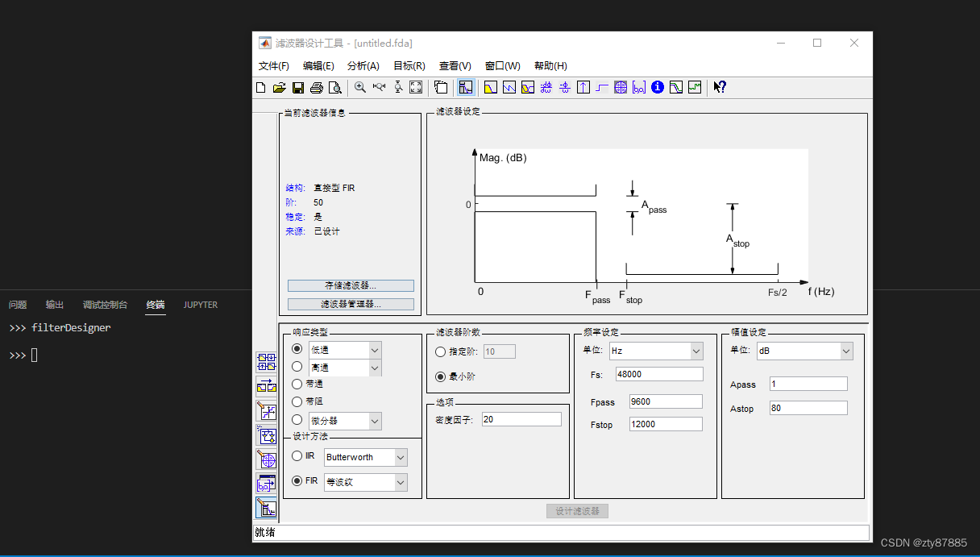This screenshot has height=557, width=980.
Task: View the filter coefficients
Action: [x=639, y=86]
